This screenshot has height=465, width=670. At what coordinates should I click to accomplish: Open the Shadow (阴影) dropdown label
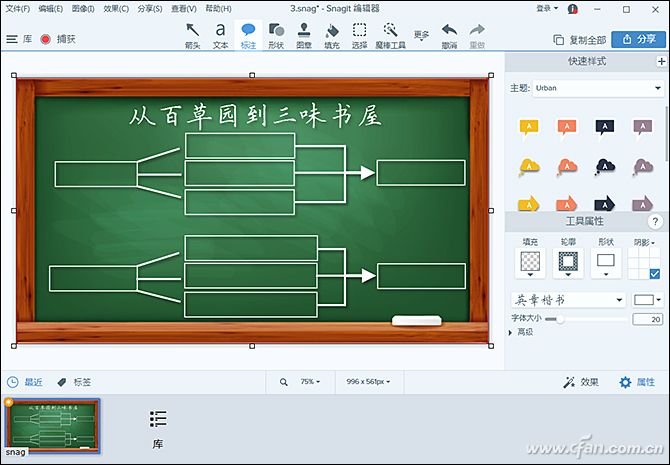[x=644, y=242]
